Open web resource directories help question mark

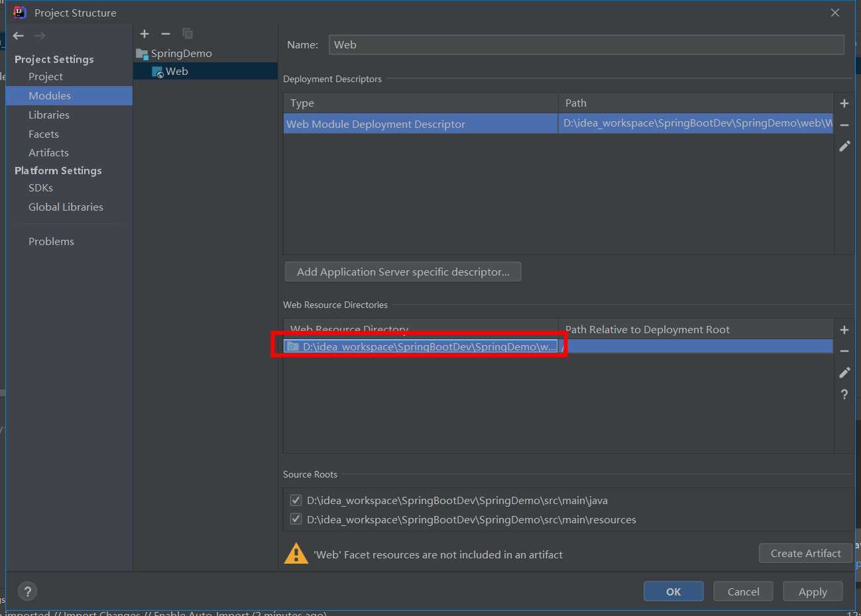(844, 394)
